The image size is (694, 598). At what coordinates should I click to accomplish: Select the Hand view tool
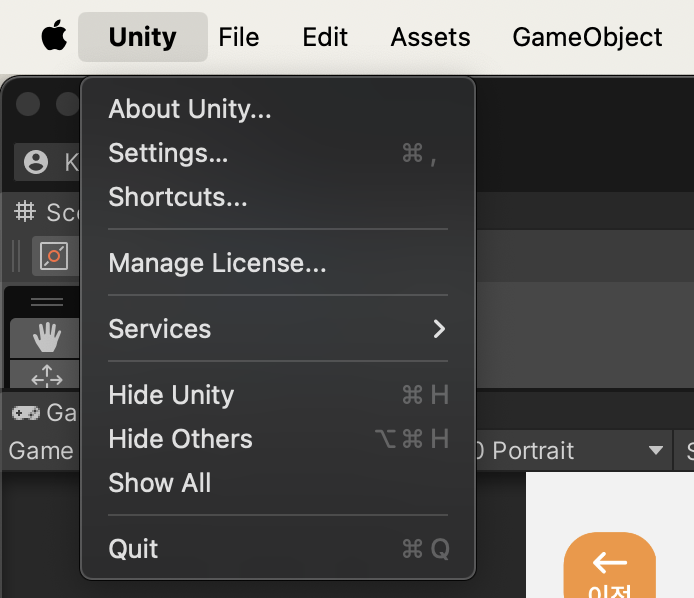pos(46,338)
